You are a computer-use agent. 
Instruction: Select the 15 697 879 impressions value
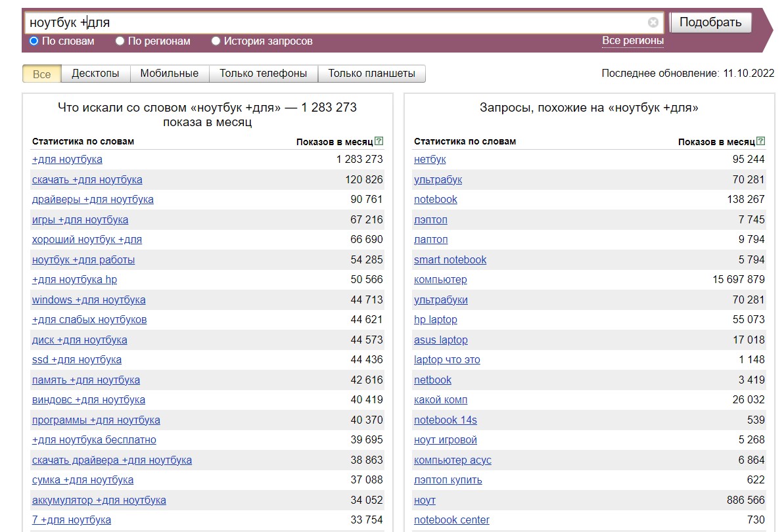pyautogui.click(x=739, y=280)
